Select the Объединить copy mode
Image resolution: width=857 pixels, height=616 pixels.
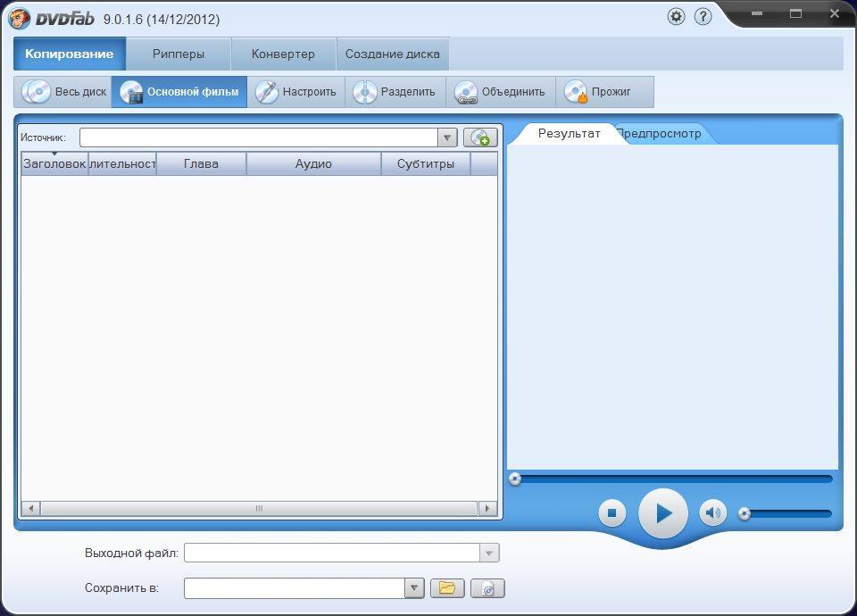point(501,92)
